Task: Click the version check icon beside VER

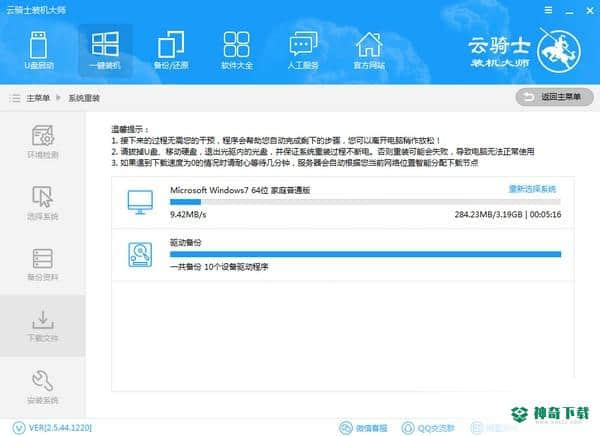Action: click(x=19, y=428)
